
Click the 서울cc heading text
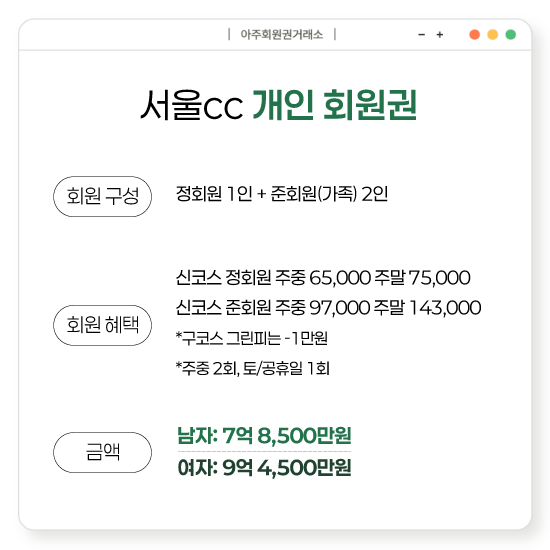click(x=192, y=105)
